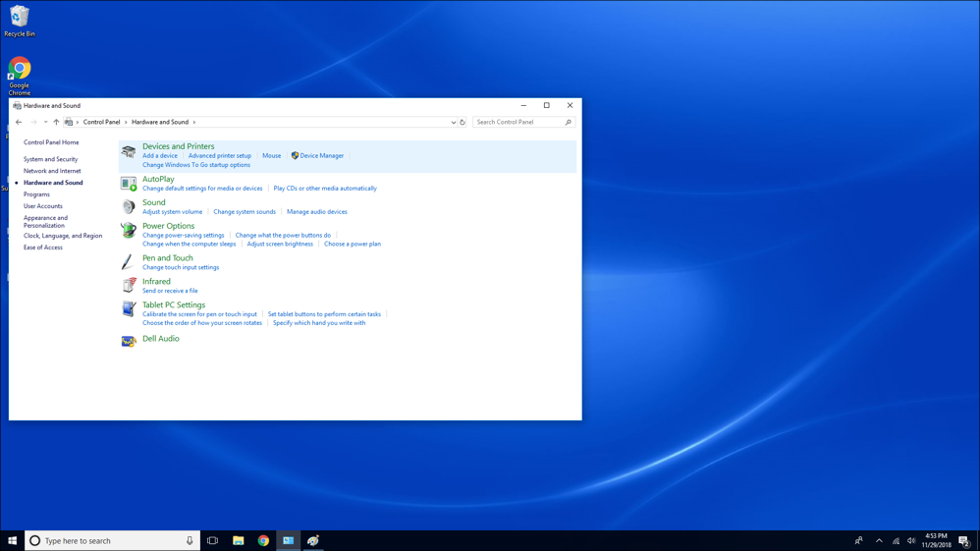Open Clock, Language, and Region category
Image resolution: width=980 pixels, height=551 pixels.
(63, 236)
